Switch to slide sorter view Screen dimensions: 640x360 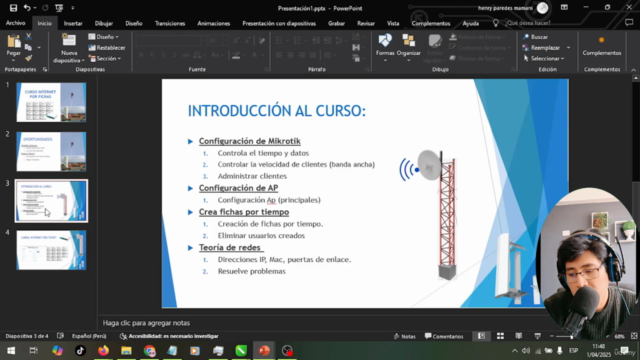click(x=500, y=336)
